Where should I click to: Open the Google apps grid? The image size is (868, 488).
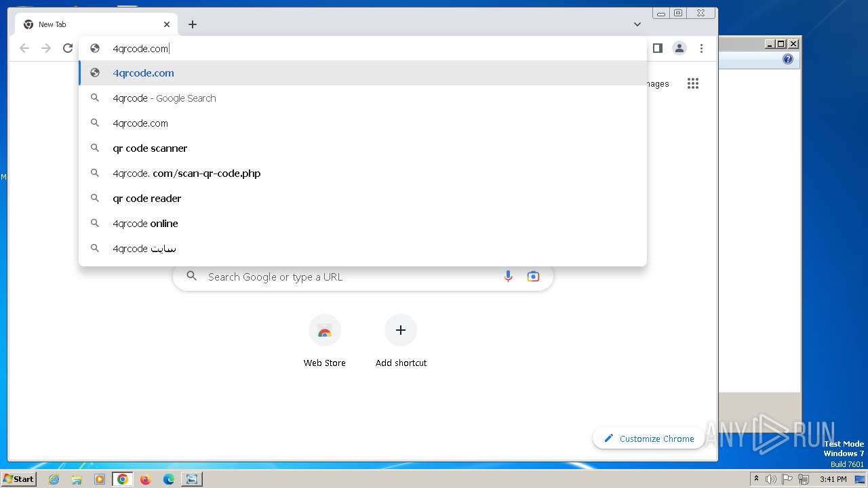tap(692, 83)
